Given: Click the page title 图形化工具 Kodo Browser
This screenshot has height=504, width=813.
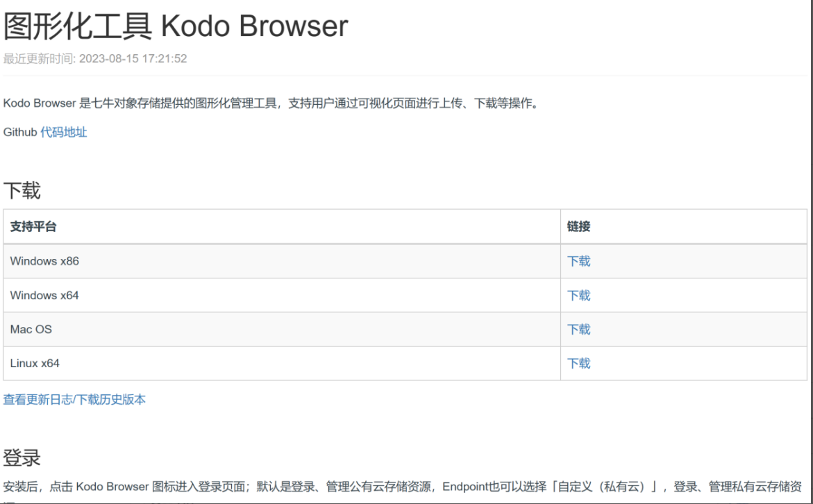Looking at the screenshot, I should click(x=176, y=26).
